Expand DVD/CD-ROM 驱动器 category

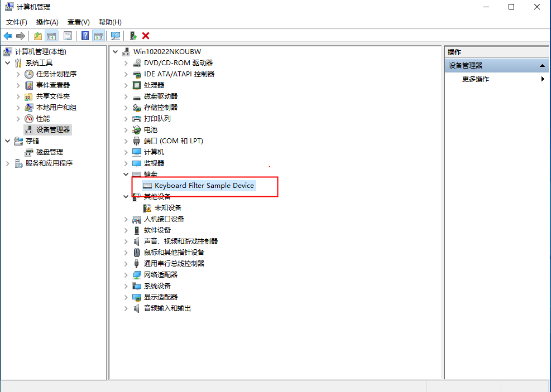[x=126, y=63]
